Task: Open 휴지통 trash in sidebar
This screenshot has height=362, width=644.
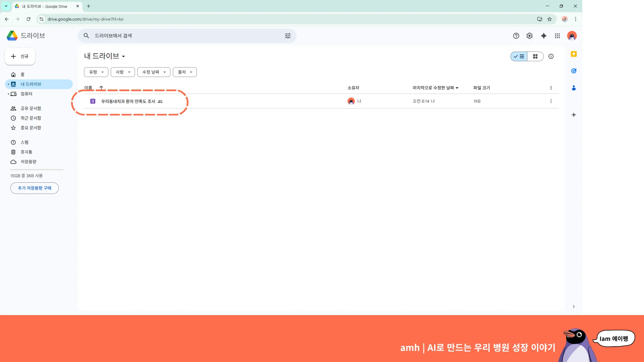Action: (x=26, y=152)
